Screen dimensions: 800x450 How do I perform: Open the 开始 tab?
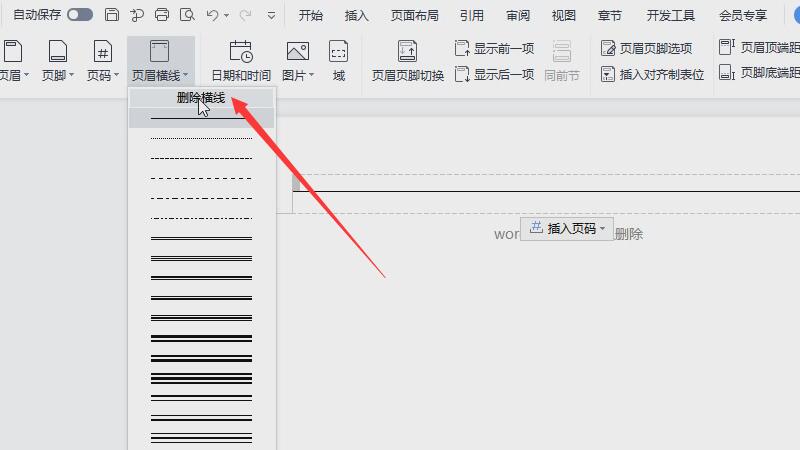coord(311,16)
